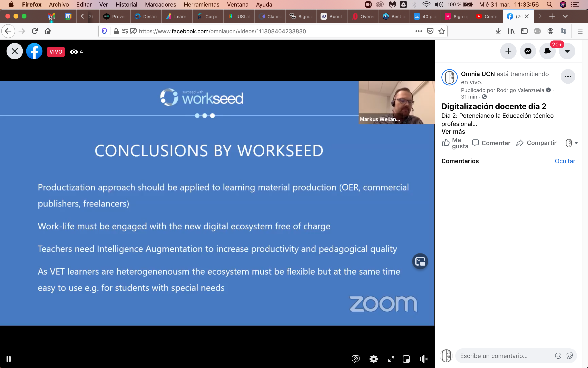Open Messenger
The height and width of the screenshot is (368, 588).
[x=528, y=51]
